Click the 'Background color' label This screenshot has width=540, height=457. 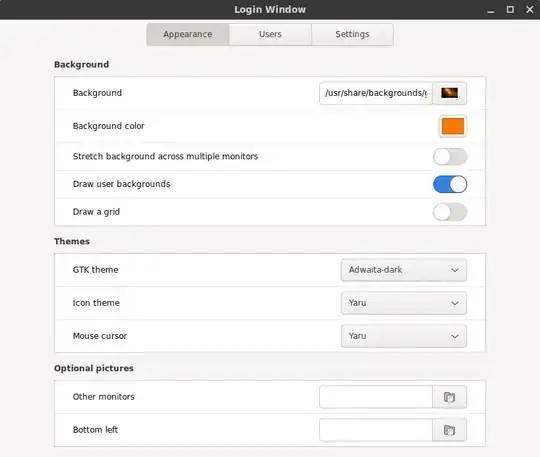point(108,126)
